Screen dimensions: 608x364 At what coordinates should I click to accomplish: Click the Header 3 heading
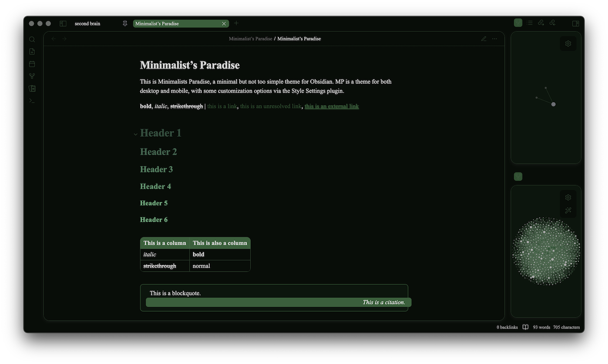(x=156, y=169)
